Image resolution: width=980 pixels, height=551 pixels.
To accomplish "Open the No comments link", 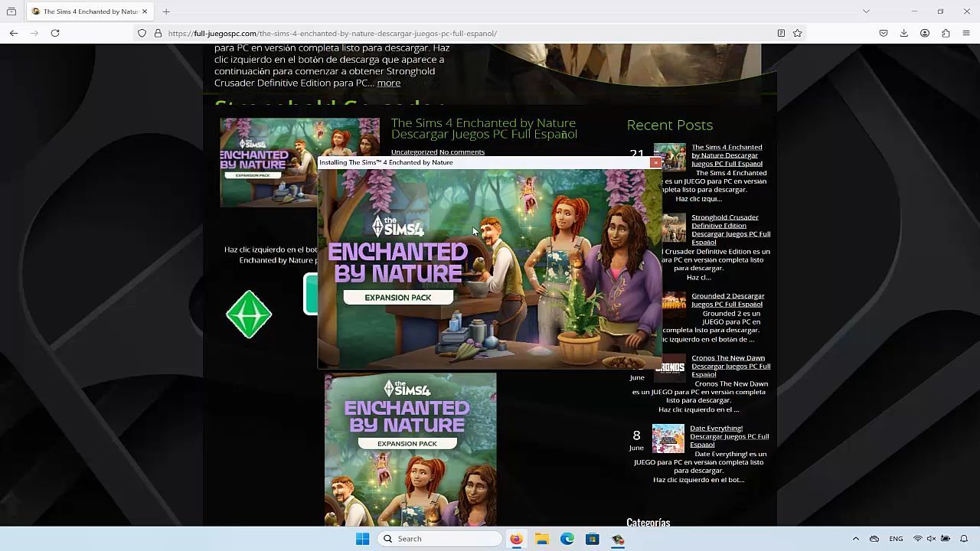I will 462,152.
